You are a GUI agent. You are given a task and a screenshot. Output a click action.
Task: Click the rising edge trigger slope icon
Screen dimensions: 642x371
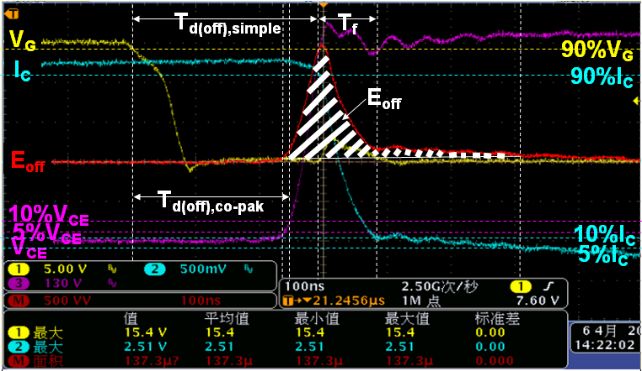coord(549,286)
